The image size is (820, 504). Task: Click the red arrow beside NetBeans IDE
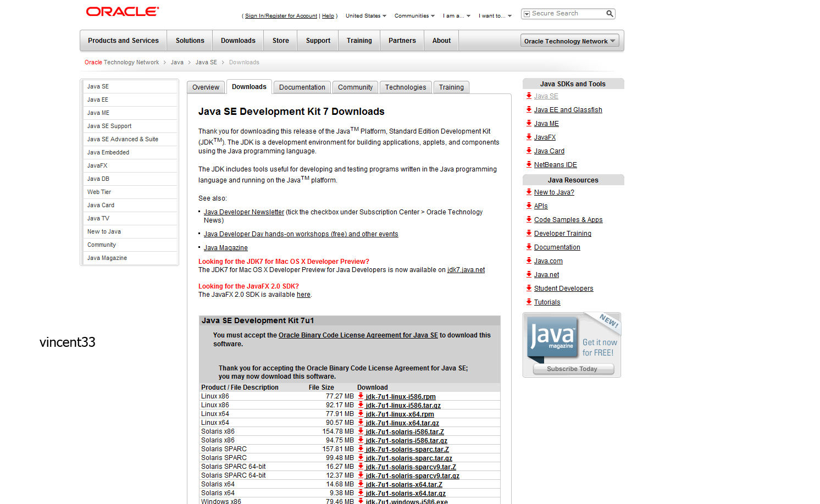(x=529, y=164)
